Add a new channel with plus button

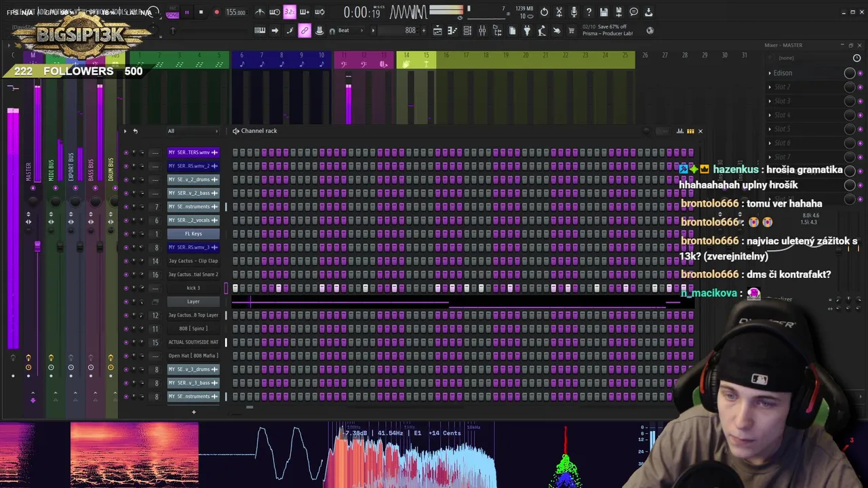tap(193, 411)
